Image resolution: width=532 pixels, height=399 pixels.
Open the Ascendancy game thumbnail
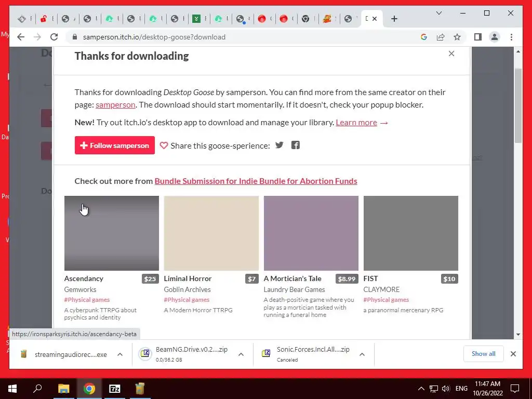point(112,233)
